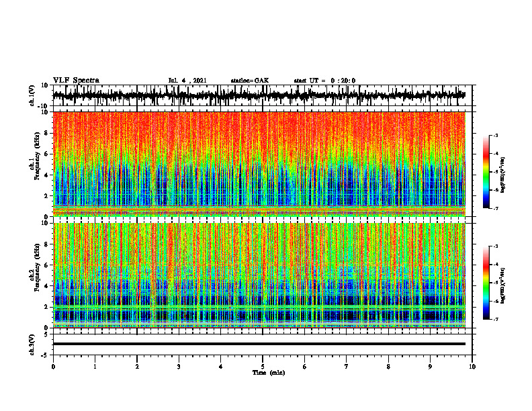Image resolution: width=532 pixels, height=411 pixels.
Task: Click the "VLF Spectra" plot title
Action: click(x=76, y=81)
